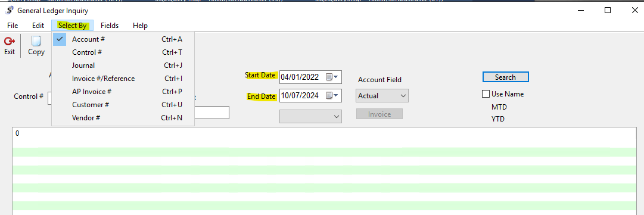This screenshot has width=644, height=215.
Task: Click the Control # input box
Action: [x=49, y=98]
